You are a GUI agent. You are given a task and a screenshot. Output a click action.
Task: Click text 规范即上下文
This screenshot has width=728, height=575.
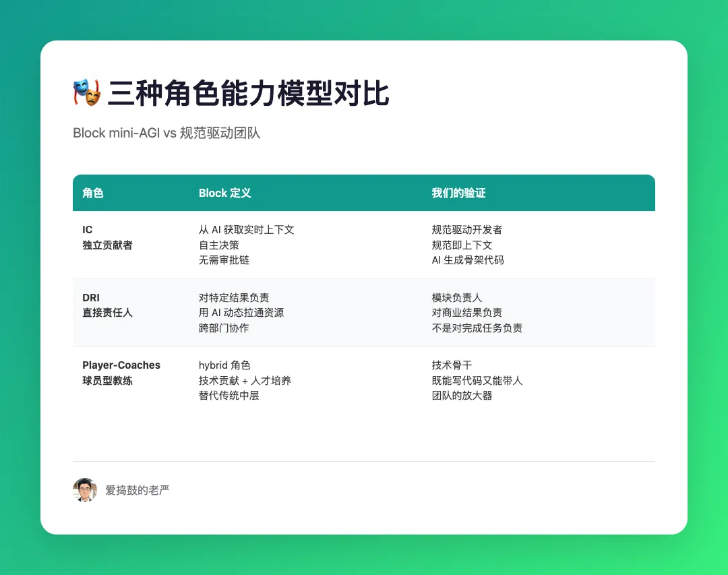click(x=462, y=245)
